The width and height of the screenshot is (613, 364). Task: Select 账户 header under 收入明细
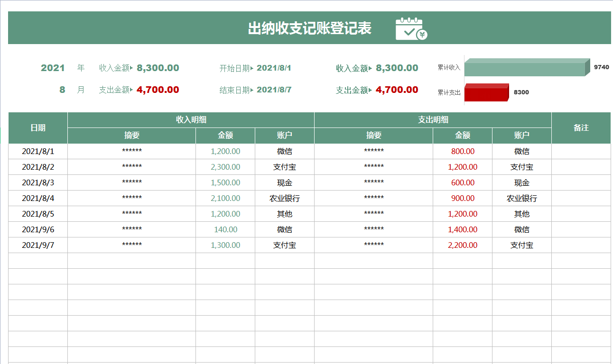click(x=285, y=136)
